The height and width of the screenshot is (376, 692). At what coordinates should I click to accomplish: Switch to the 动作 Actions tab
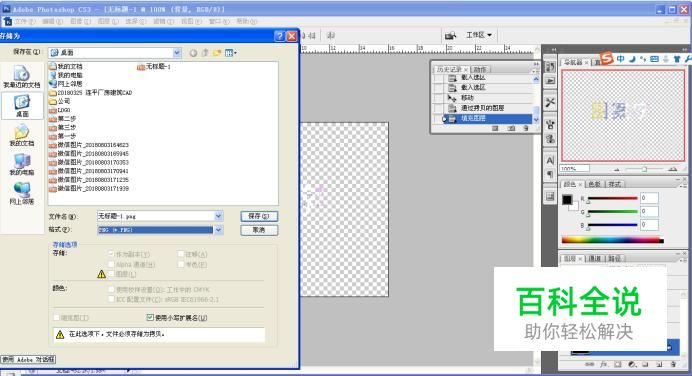tap(480, 69)
